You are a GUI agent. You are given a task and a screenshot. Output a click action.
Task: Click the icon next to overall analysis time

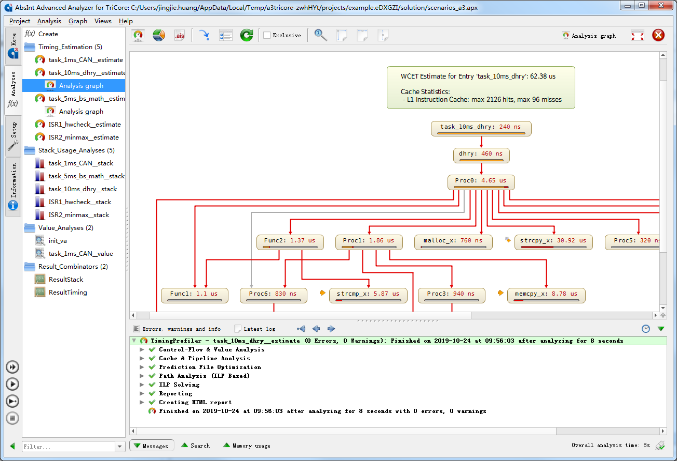tap(660, 445)
